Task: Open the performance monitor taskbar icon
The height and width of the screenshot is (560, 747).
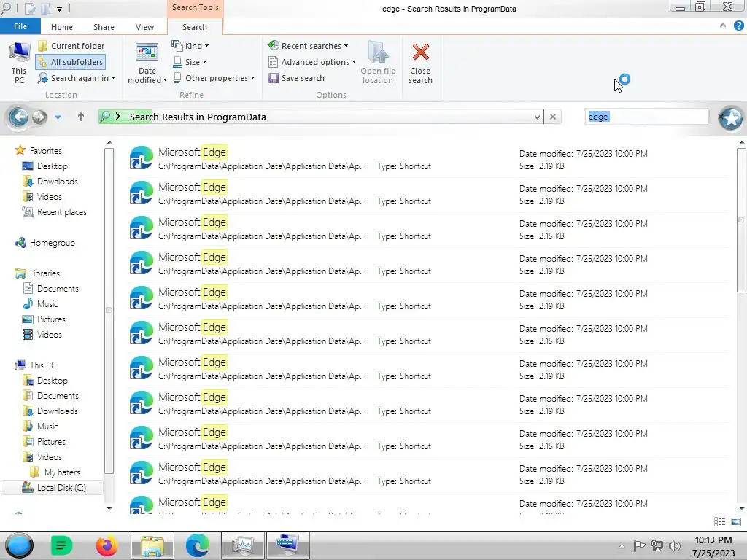Action: (242, 545)
